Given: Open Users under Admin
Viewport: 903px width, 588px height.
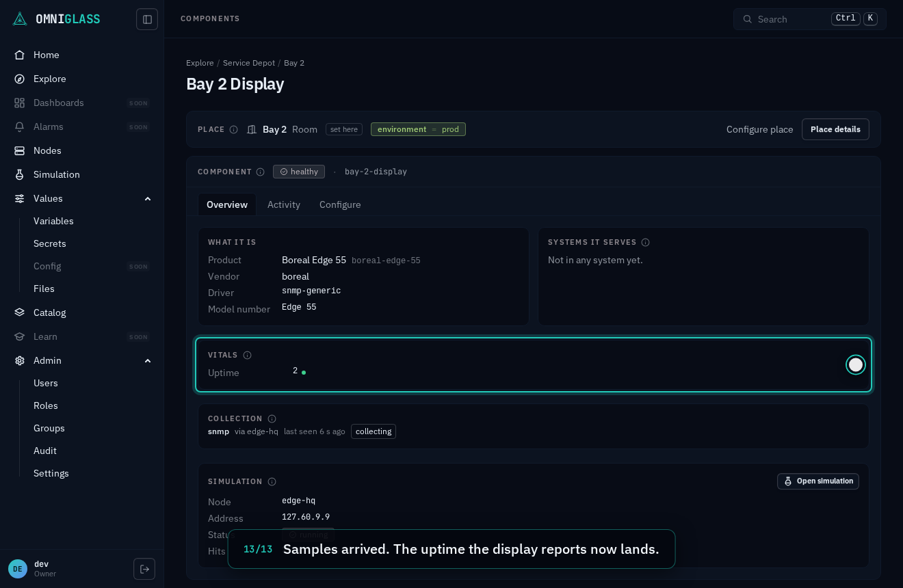Looking at the screenshot, I should [46, 383].
